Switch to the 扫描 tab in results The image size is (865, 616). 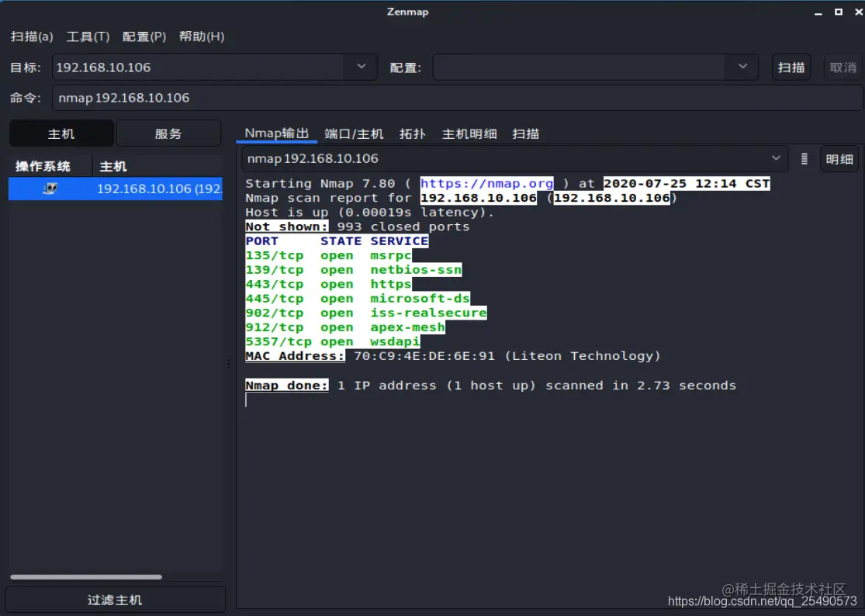click(x=525, y=134)
